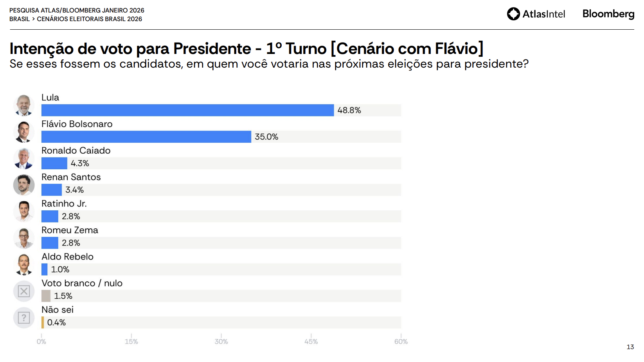The image size is (644, 362).
Task: Click the 4.3% value for Ronaldo Caiado
Action: click(x=80, y=163)
